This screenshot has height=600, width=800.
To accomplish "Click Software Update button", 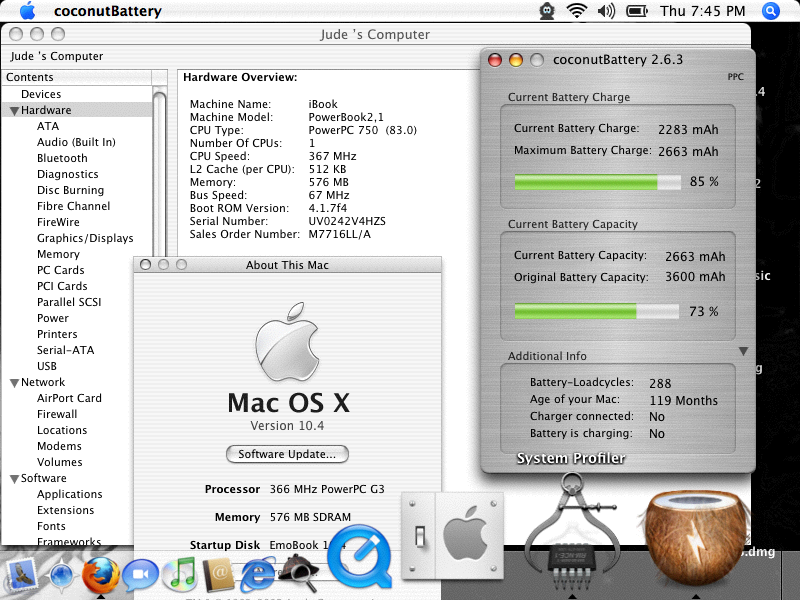I will point(287,454).
